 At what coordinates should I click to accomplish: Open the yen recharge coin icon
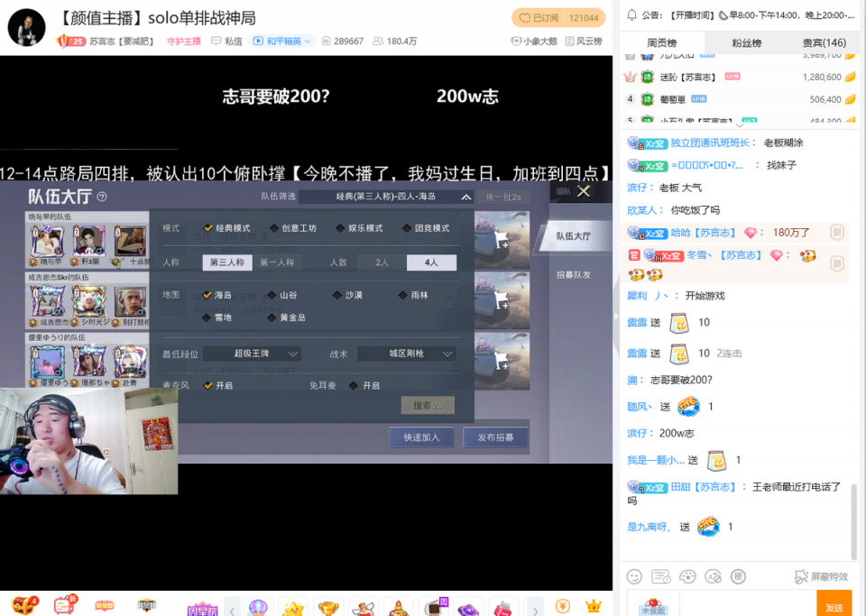(x=562, y=605)
